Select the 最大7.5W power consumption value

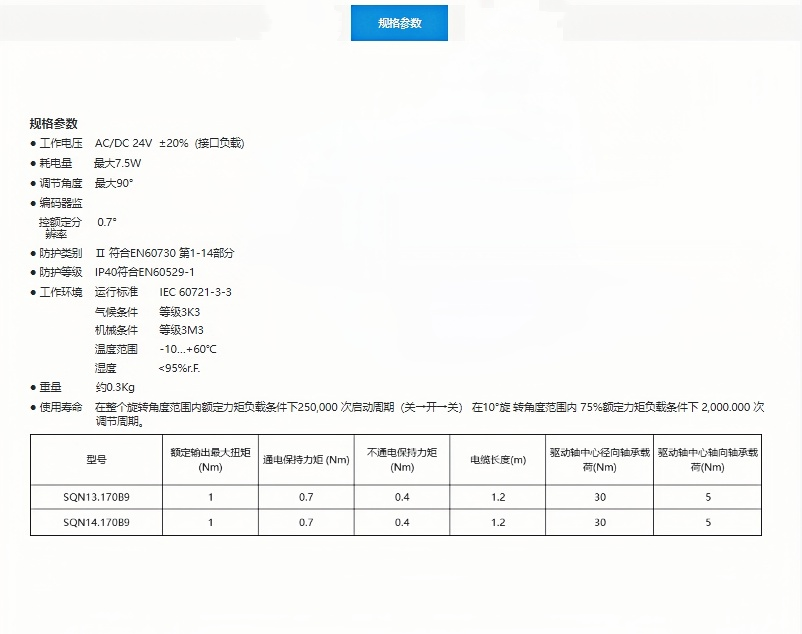tap(118, 163)
